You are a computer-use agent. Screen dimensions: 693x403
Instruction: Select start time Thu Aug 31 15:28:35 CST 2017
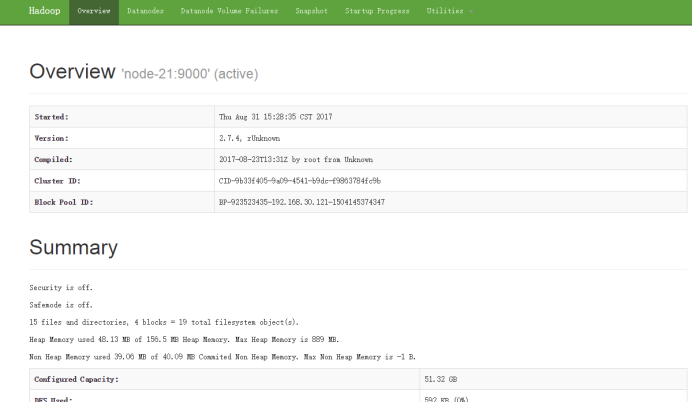pos(275,117)
